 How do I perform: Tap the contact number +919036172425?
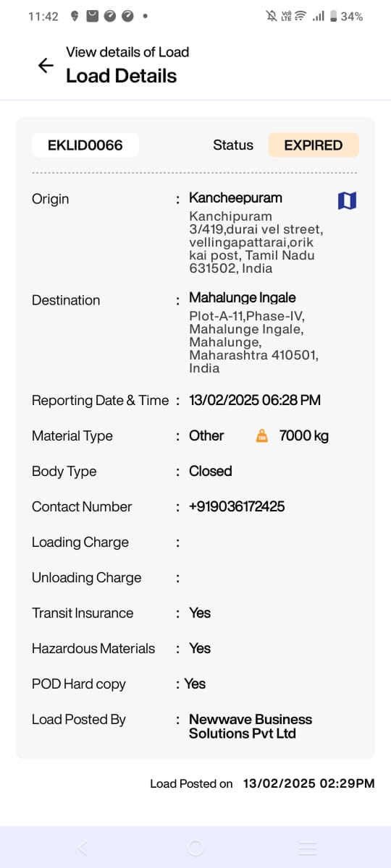[x=237, y=506]
